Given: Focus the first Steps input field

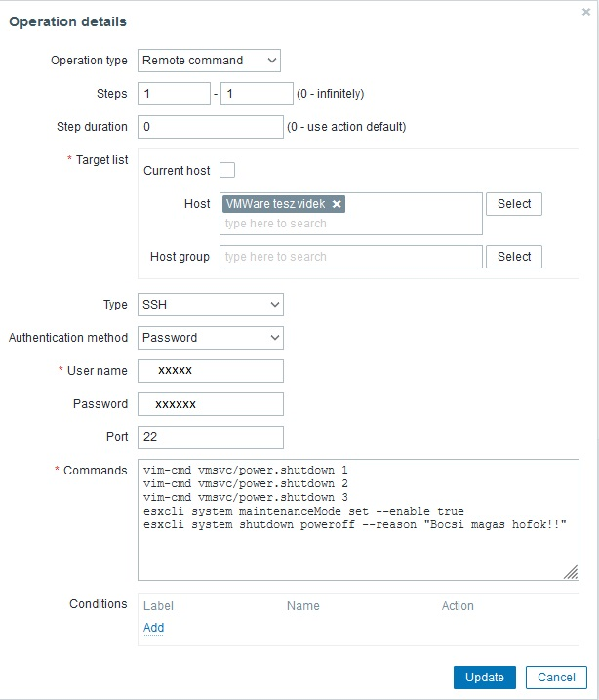Looking at the screenshot, I should click(174, 94).
